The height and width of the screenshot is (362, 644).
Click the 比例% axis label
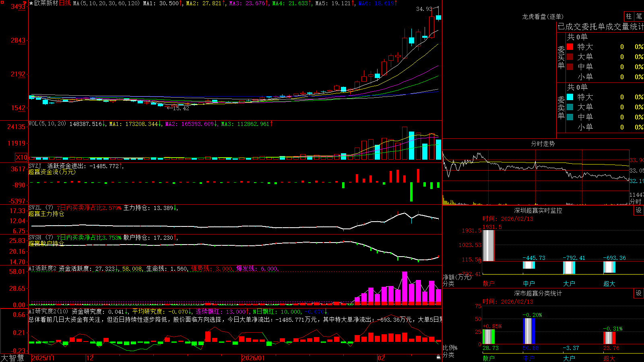tap(450, 348)
